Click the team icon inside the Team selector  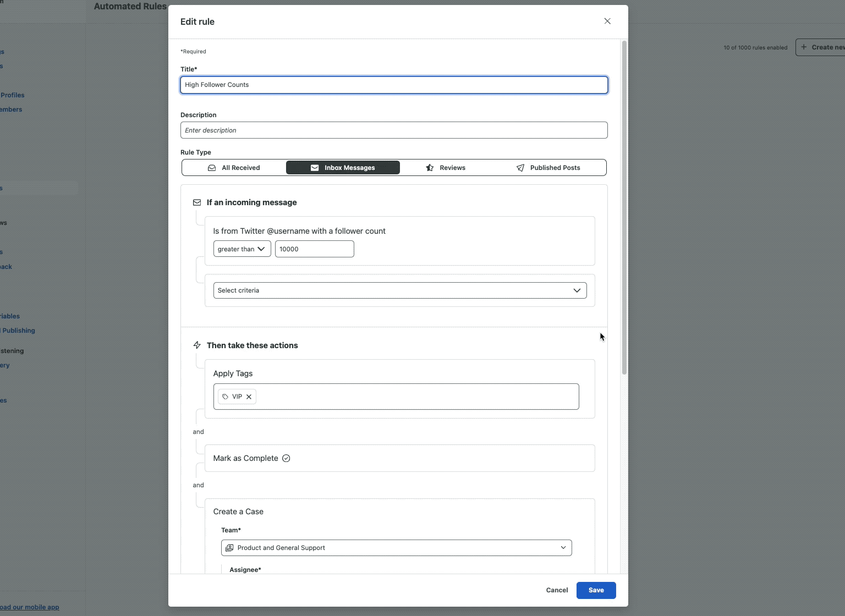229,547
